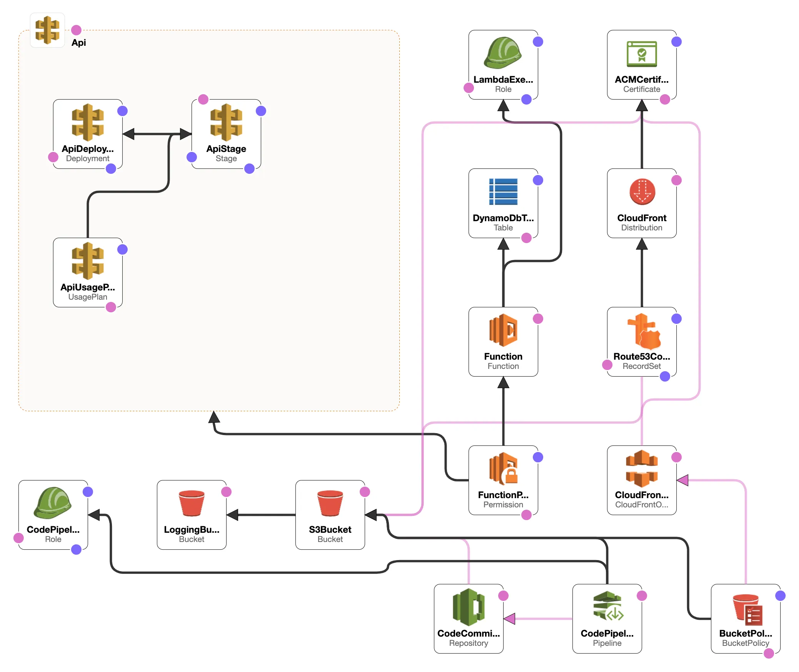The width and height of the screenshot is (799, 672).
Task: Click the "DynamoDbT..." node title
Action: [503, 218]
